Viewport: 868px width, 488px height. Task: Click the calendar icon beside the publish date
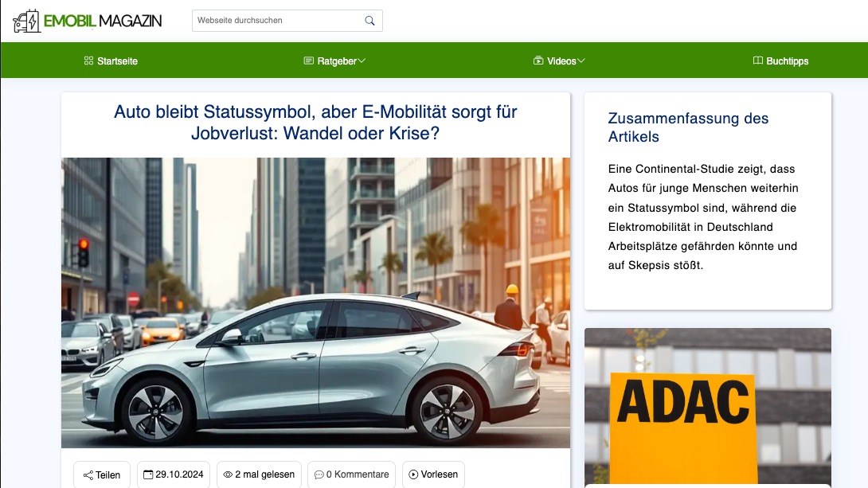coord(149,474)
